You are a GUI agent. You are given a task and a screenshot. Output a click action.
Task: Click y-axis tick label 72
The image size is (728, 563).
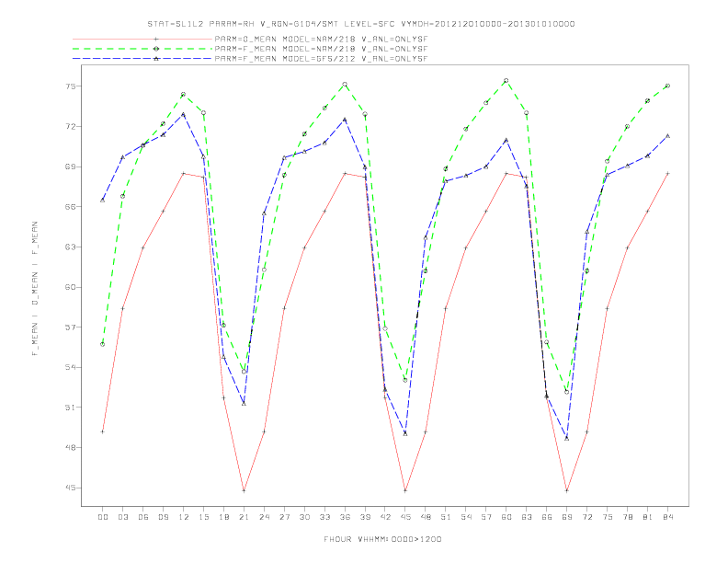71,126
